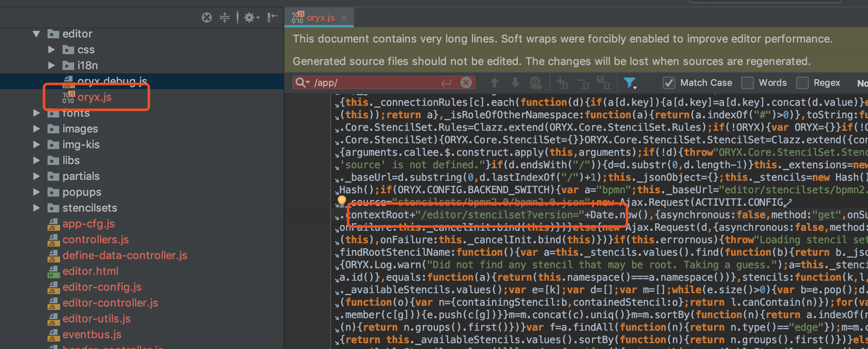The height and width of the screenshot is (349, 868).
Task: Click the new line arrow in search field
Action: (x=446, y=83)
